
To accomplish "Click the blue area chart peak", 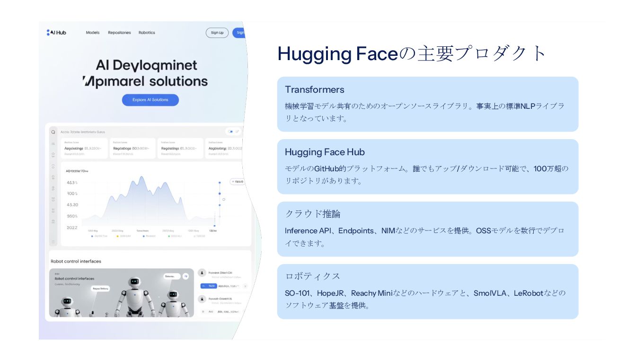I will (141, 179).
